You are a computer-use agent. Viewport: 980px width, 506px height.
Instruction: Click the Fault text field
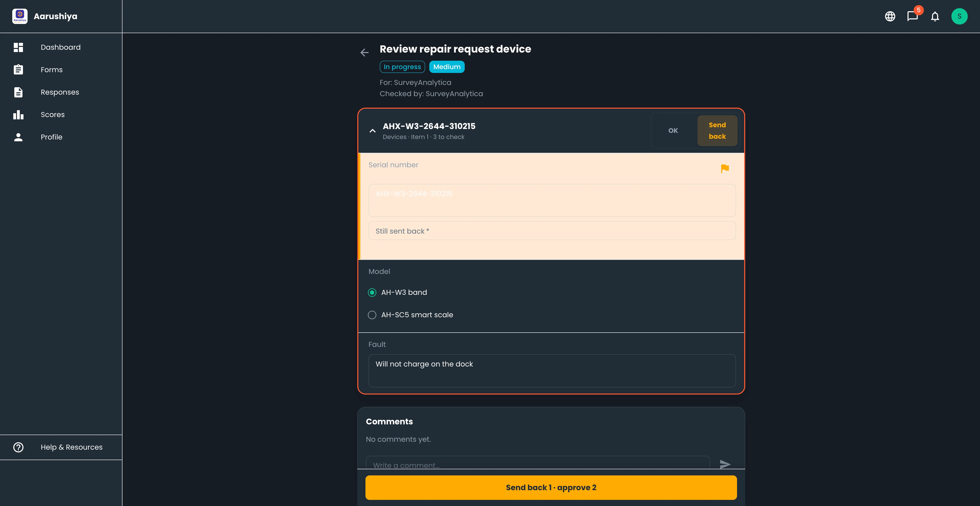coord(552,371)
